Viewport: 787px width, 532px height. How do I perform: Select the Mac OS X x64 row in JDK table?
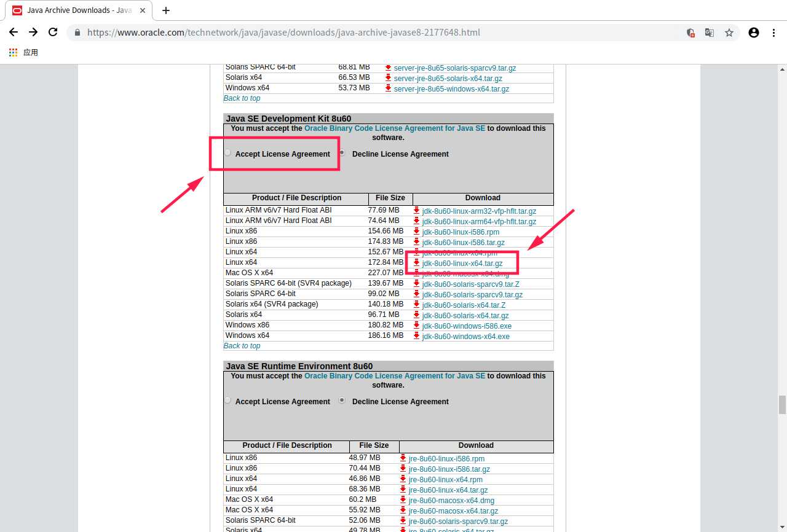tap(389, 273)
